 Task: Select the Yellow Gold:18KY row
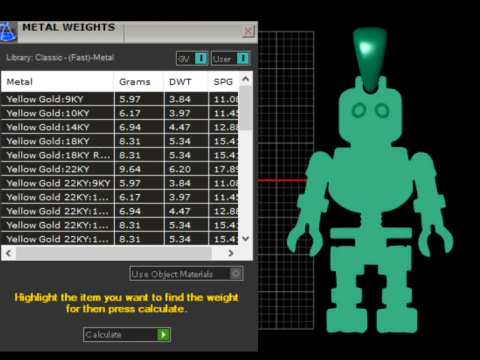coord(120,141)
